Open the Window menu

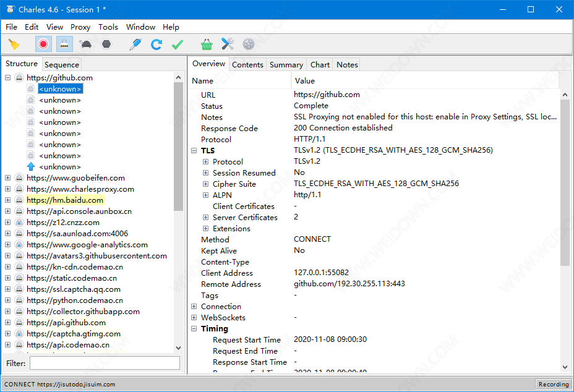tap(140, 27)
